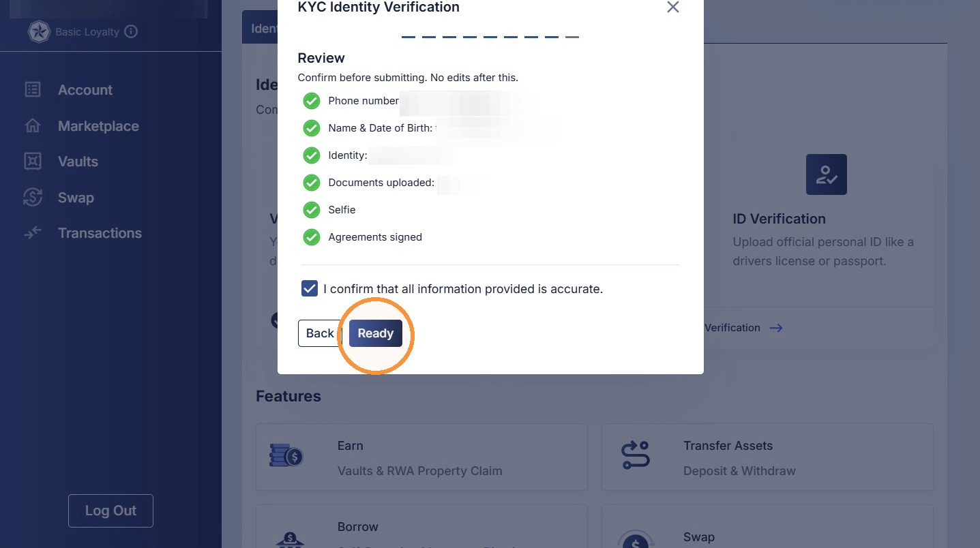
Task: Open Account in the sidebar
Action: click(x=85, y=90)
